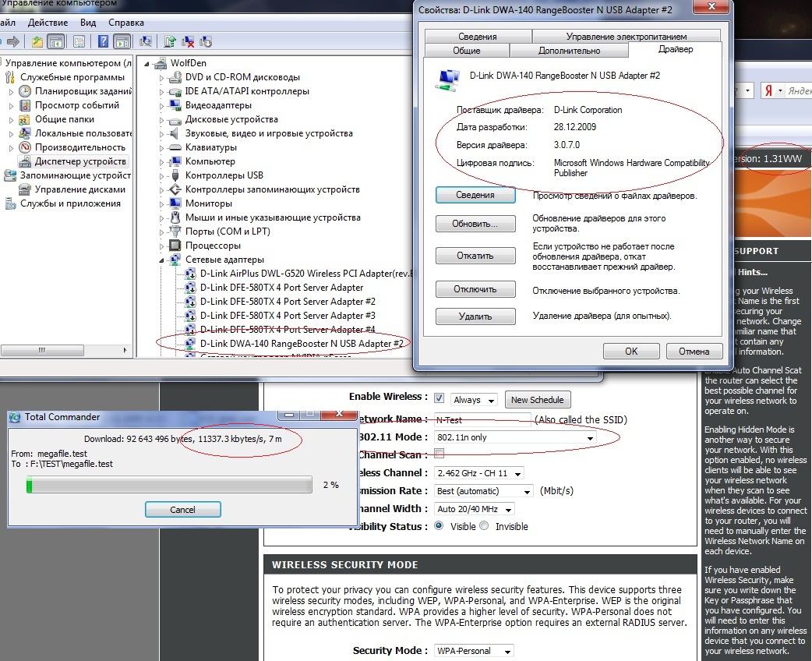812x661 pixels.
Task: Open the Действие menu
Action: tap(48, 23)
